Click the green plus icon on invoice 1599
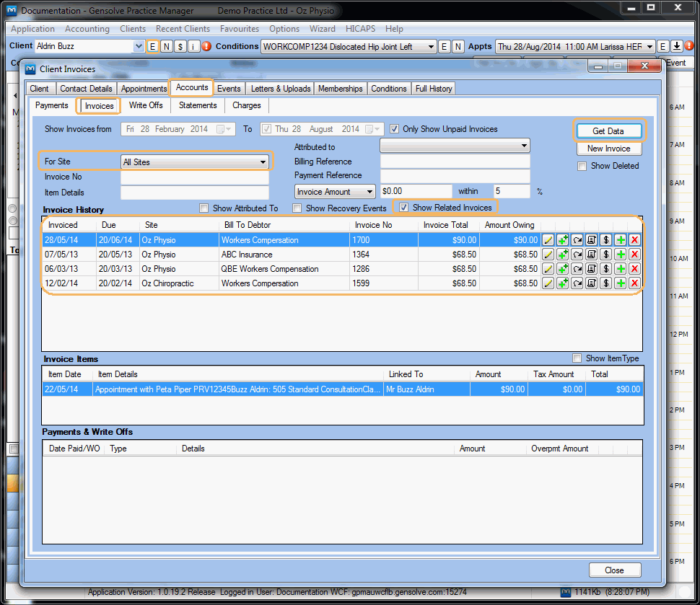The width and height of the screenshot is (700, 605). (620, 283)
